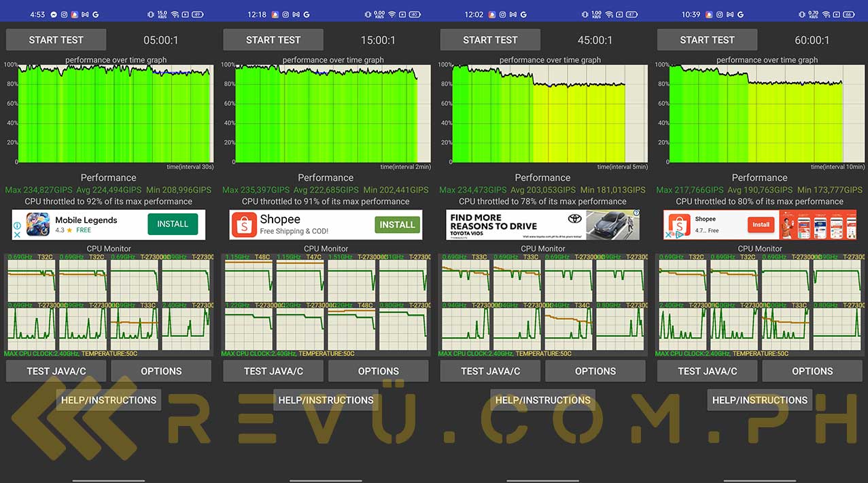Tap 'CPU throttled to 80% of its max performance'
Image resolution: width=868 pixels, height=483 pixels.
(760, 202)
